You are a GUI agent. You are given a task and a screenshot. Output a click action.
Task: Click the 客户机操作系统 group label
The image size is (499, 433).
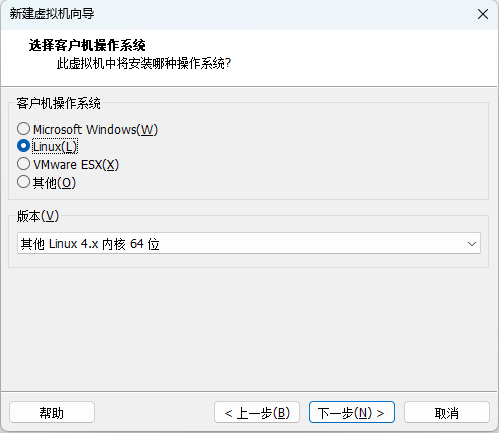pos(58,103)
